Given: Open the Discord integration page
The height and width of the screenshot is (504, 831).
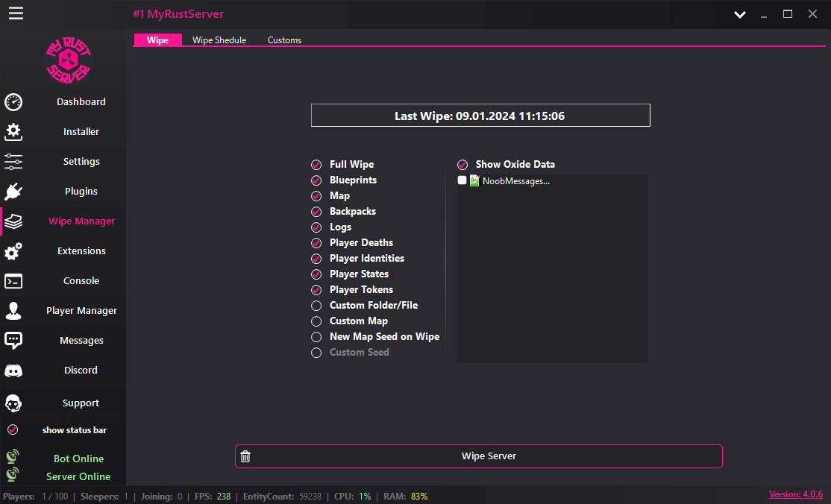Looking at the screenshot, I should [x=81, y=370].
